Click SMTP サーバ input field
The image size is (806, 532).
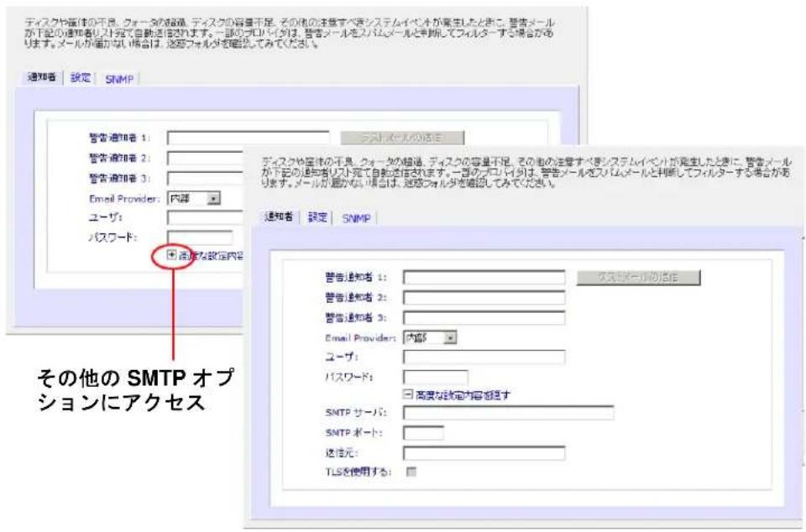[x=509, y=413]
